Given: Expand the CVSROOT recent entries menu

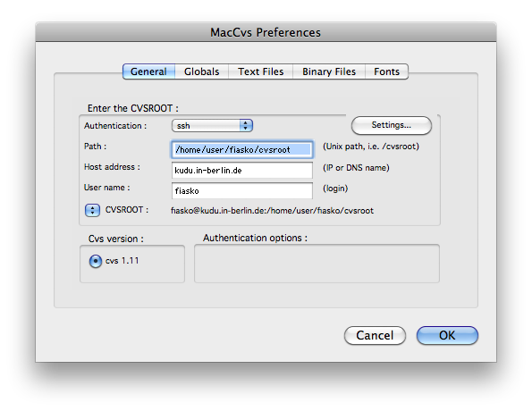Looking at the screenshot, I should (92, 210).
